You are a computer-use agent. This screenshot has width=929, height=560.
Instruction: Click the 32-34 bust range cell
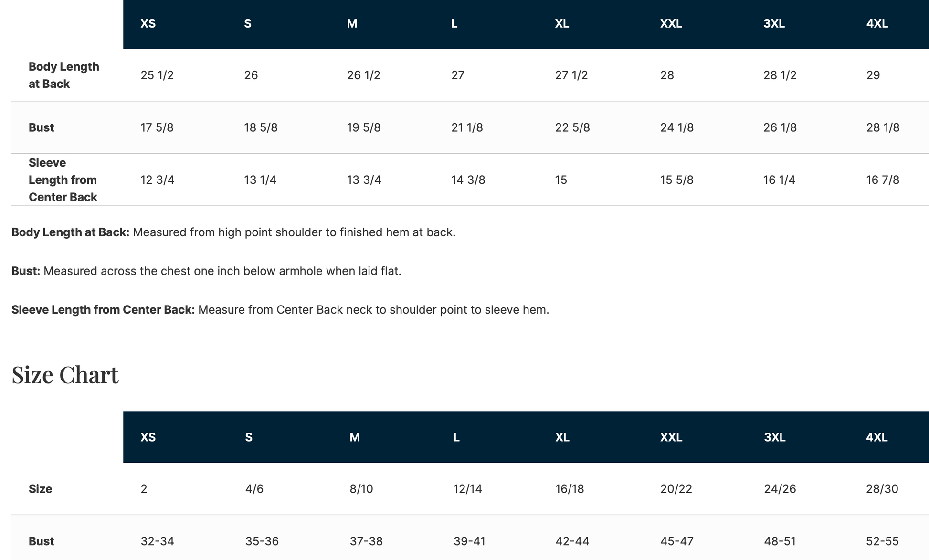pyautogui.click(x=157, y=541)
